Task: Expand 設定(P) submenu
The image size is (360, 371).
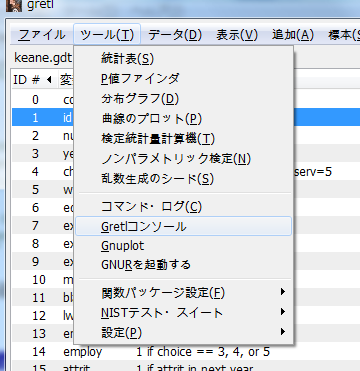Action: pos(183,332)
